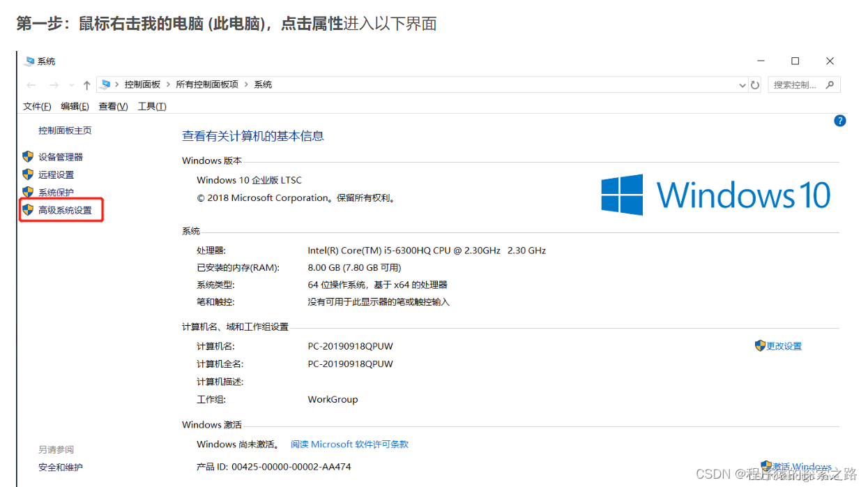Viewport: 868px width, 487px height.
Task: Go forward with the right arrow
Action: point(54,85)
